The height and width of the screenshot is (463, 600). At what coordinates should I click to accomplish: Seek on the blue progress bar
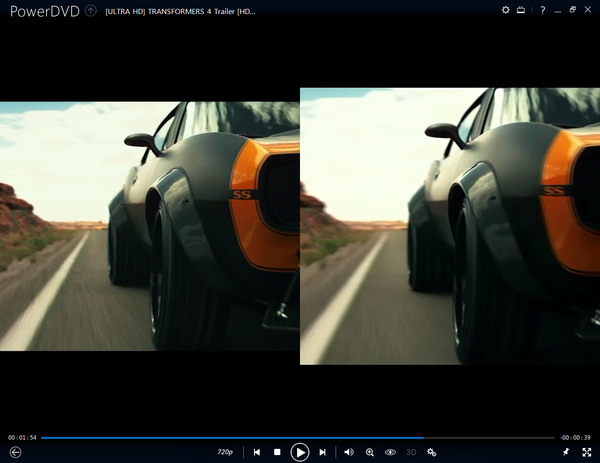tap(298, 437)
